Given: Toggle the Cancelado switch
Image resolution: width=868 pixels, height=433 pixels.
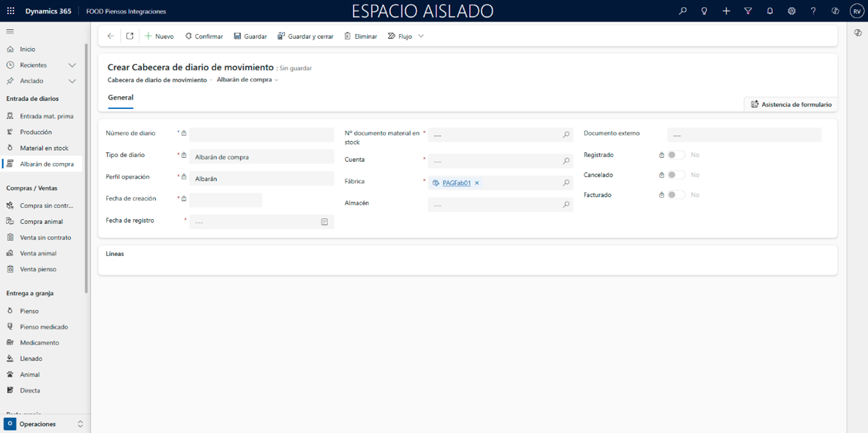Looking at the screenshot, I should point(676,175).
